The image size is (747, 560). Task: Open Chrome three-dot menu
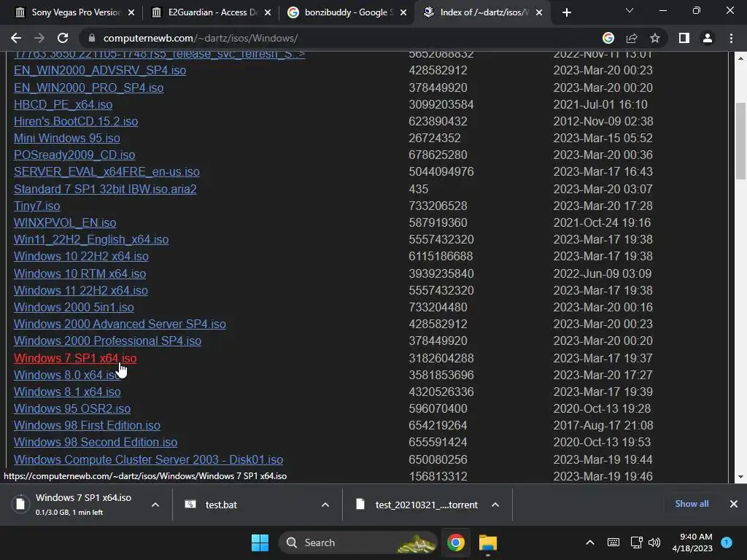coord(731,38)
